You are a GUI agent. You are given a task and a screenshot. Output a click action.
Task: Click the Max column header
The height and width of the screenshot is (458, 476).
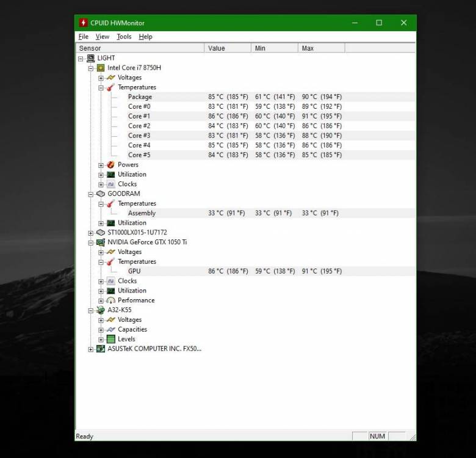coord(322,48)
